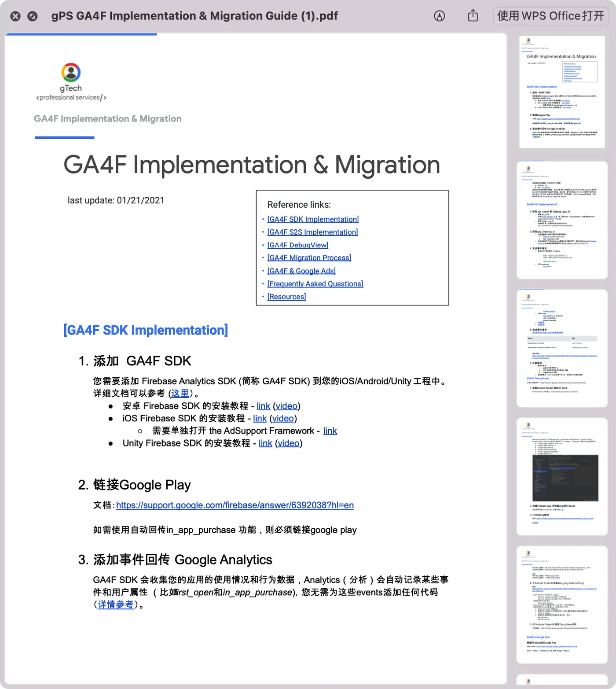Click the full-screen expand button beside close
Image resolution: width=616 pixels, height=689 pixels.
click(33, 16)
